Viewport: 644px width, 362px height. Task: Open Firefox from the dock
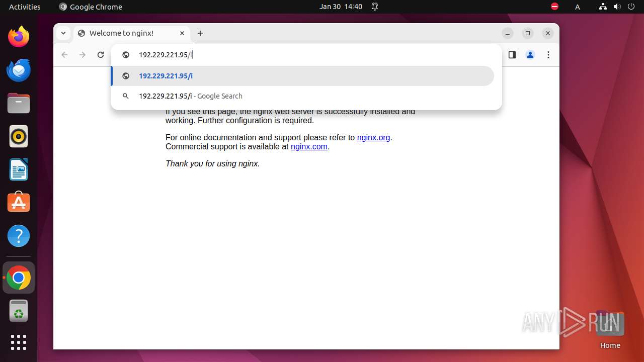click(x=19, y=37)
